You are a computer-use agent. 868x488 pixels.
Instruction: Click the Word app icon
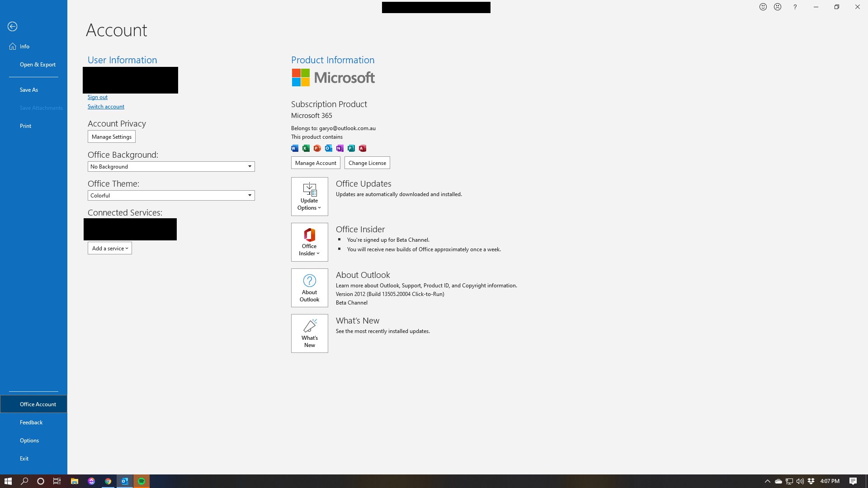[x=295, y=148]
